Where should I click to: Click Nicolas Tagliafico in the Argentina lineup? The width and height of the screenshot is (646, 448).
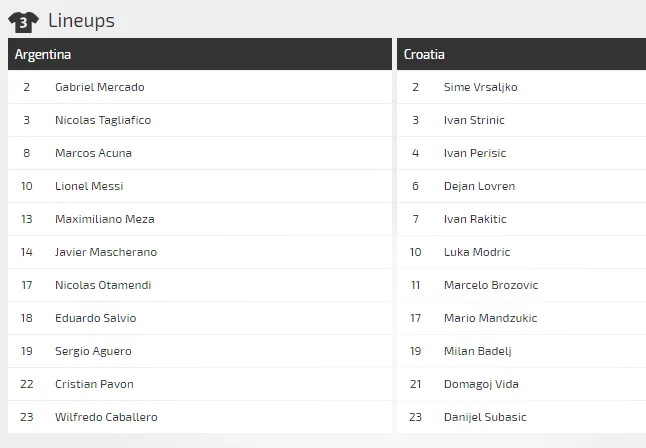(x=103, y=120)
